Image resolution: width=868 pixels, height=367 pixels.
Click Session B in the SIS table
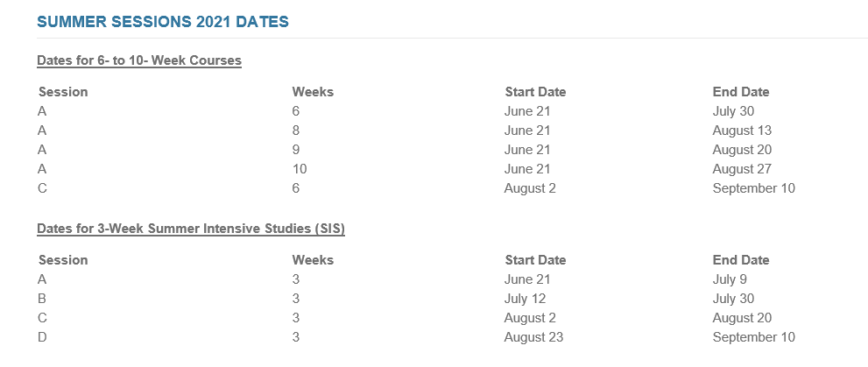point(42,299)
